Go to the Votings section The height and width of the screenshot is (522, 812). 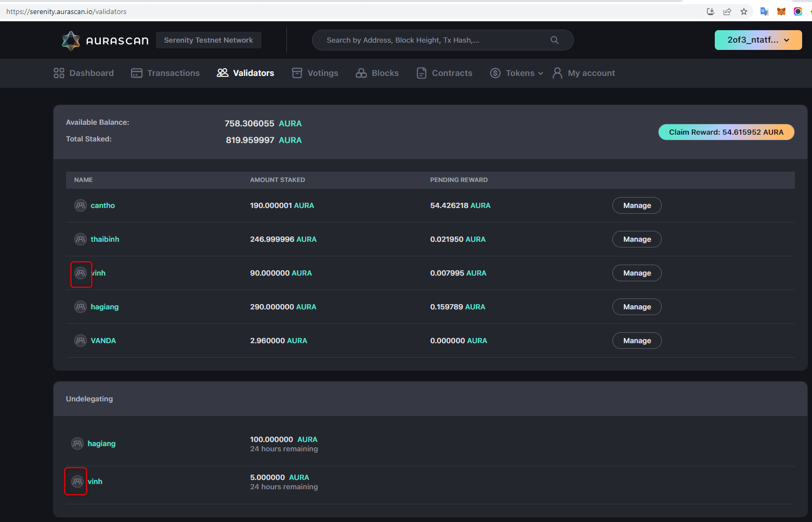click(x=323, y=73)
